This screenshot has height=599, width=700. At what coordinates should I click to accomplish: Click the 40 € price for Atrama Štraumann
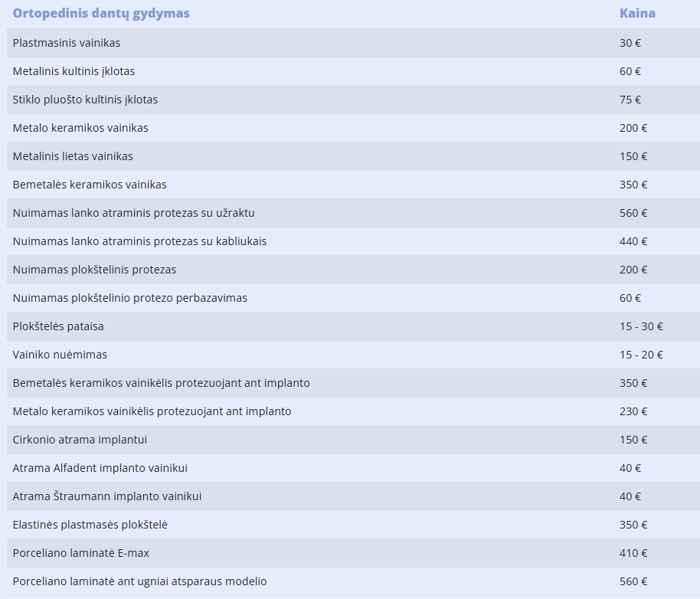630,496
